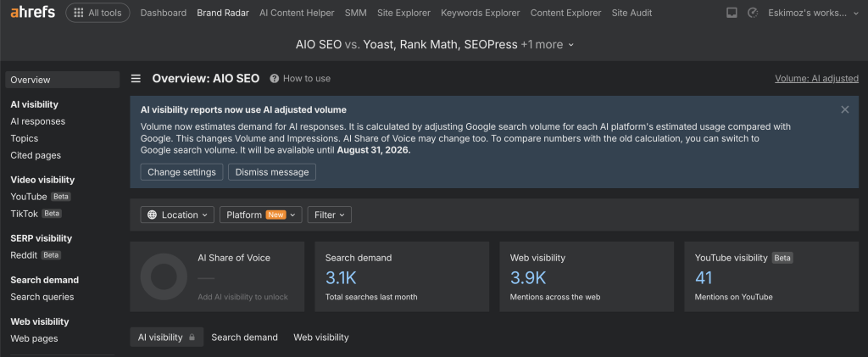This screenshot has height=357, width=868.
Task: Open Topics in sidebar
Action: [25, 138]
